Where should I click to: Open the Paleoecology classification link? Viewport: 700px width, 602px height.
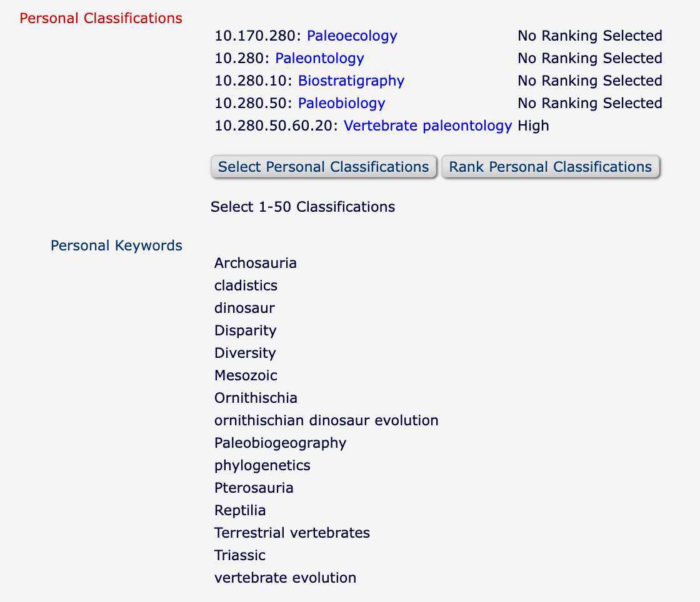point(352,36)
